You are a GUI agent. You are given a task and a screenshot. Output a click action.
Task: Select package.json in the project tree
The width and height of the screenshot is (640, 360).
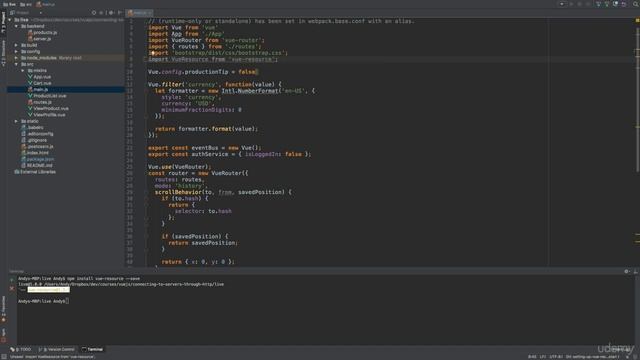coord(38,159)
